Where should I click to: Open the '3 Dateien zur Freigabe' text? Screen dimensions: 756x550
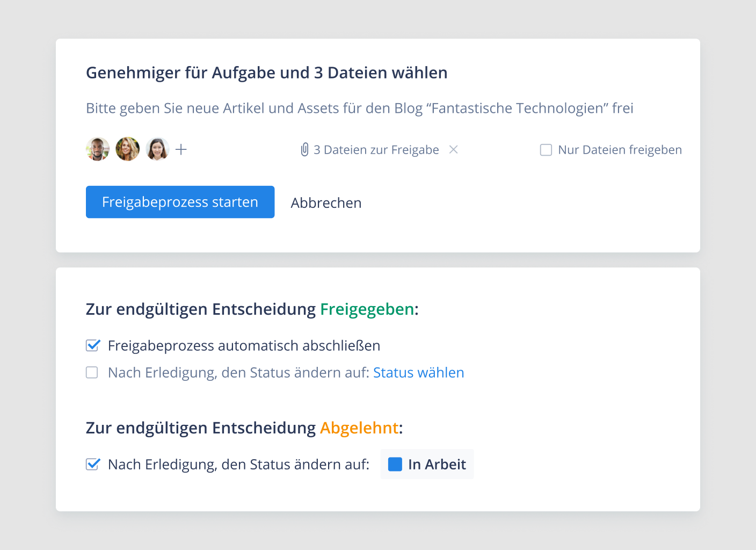click(376, 150)
